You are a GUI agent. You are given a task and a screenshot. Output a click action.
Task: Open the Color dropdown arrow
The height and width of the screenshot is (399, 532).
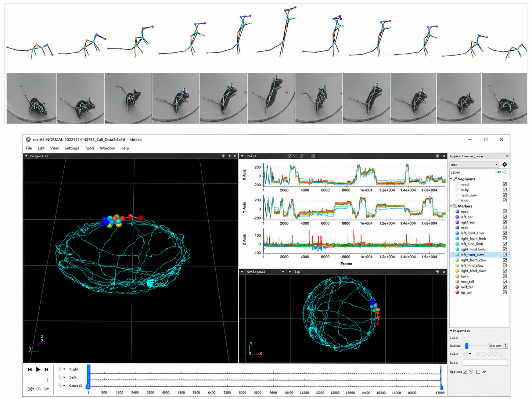[x=470, y=354]
